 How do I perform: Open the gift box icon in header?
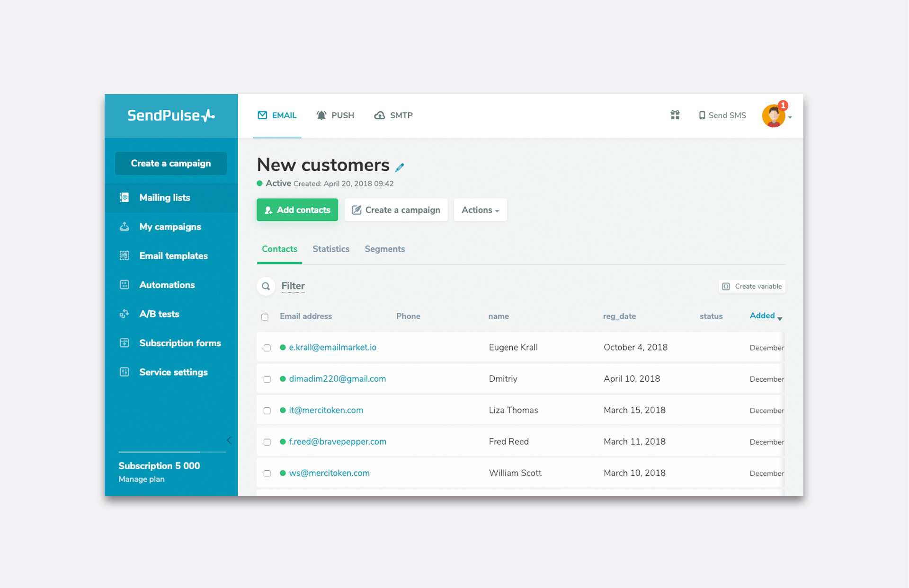675,115
